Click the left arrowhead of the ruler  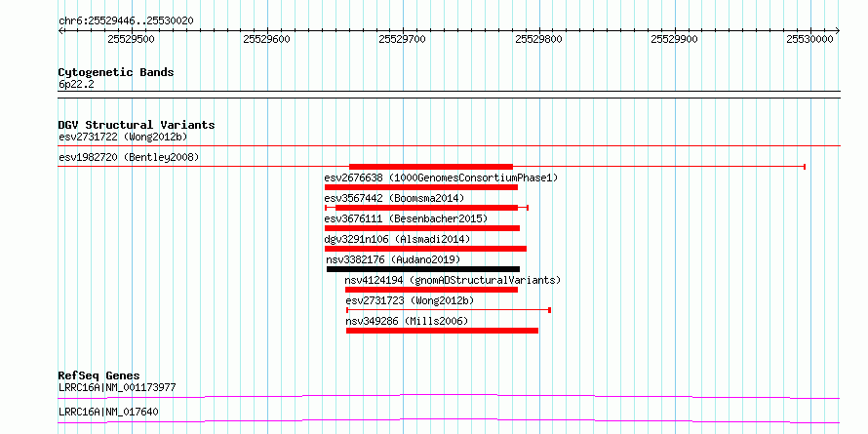(x=60, y=31)
